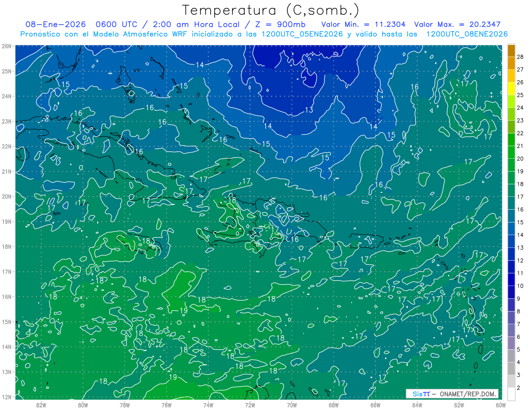Click the 70W longitude axis label

click(x=292, y=405)
